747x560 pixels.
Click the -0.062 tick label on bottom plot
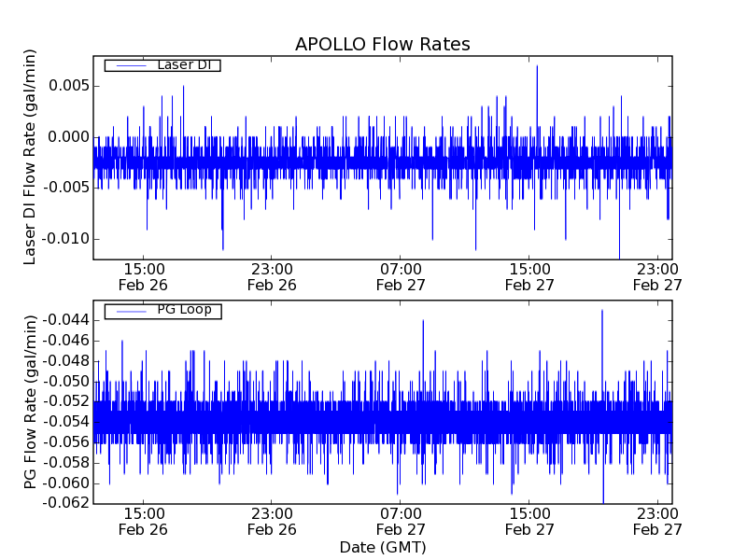pyautogui.click(x=66, y=502)
